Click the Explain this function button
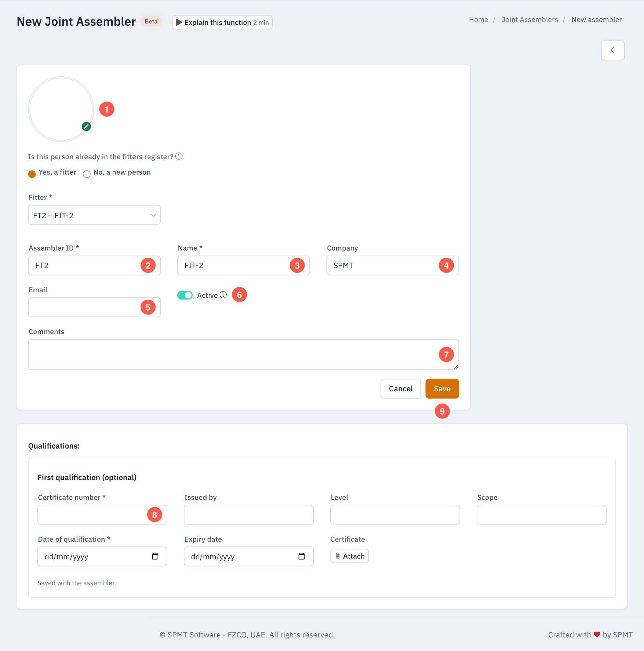 coord(222,22)
